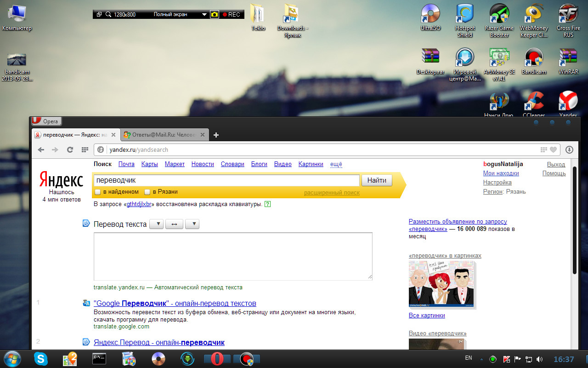Start recording with Bandicam REC button
The image size is (588, 368).
(232, 14)
